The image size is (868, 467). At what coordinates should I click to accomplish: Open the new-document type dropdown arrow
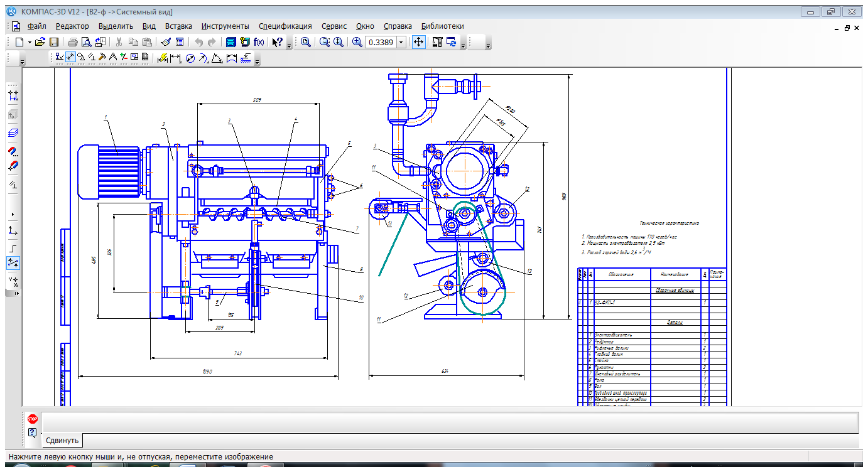click(x=29, y=42)
